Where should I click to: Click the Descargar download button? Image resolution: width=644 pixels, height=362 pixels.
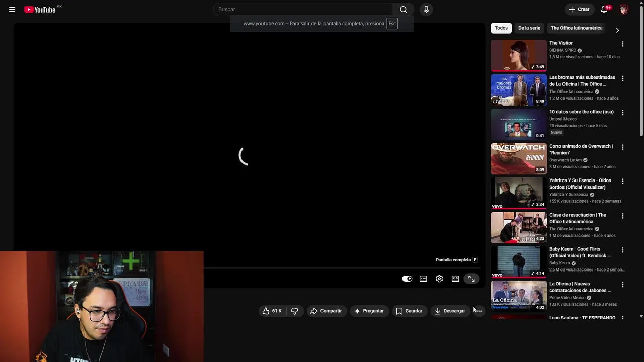tap(450, 311)
